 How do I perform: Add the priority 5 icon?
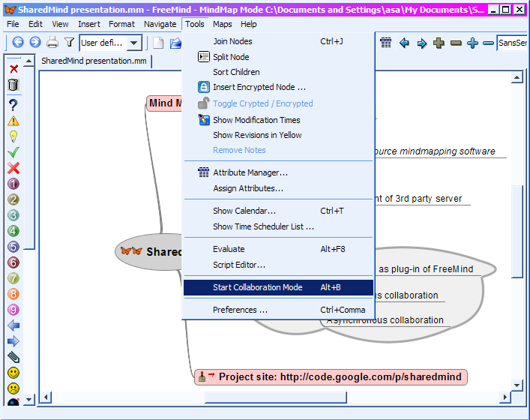(13, 247)
